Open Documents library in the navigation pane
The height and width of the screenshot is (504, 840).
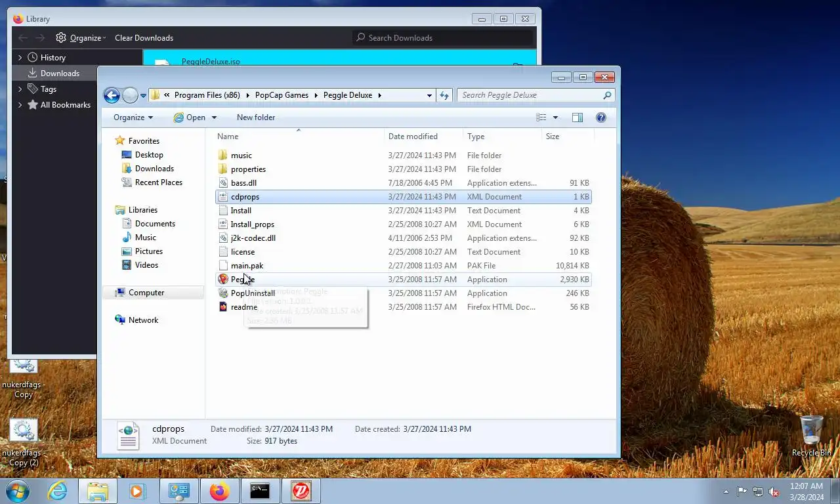pyautogui.click(x=155, y=224)
